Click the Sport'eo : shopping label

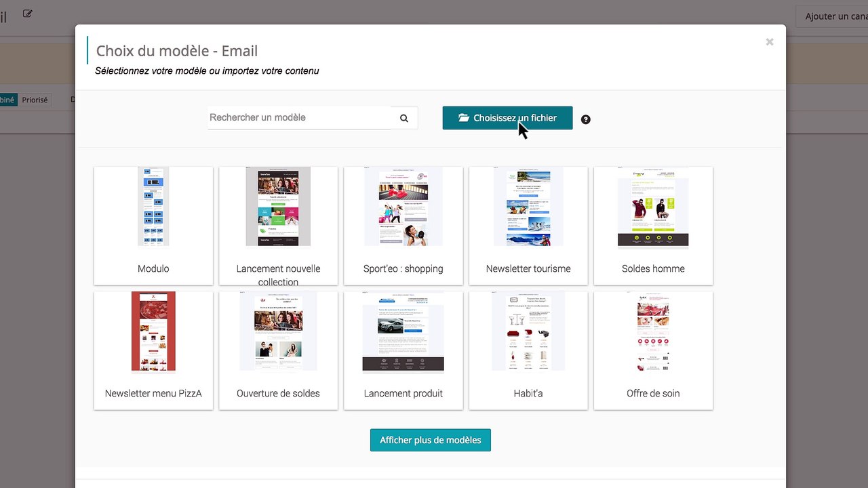click(403, 269)
